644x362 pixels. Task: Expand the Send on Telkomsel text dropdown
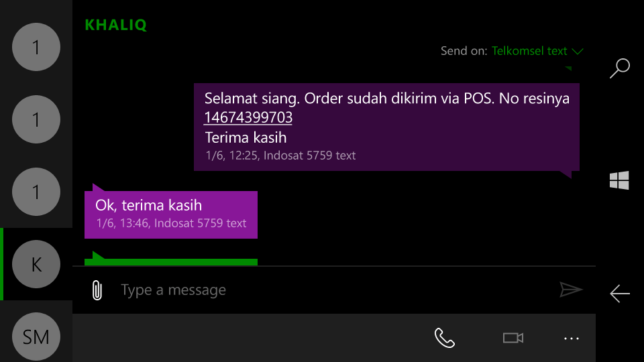[x=512, y=51]
